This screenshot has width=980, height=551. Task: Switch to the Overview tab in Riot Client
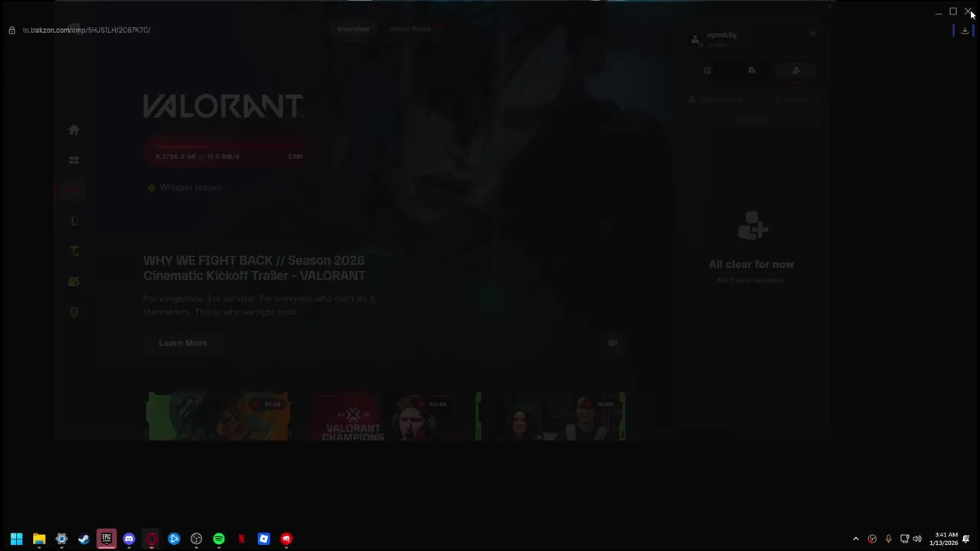(x=353, y=29)
